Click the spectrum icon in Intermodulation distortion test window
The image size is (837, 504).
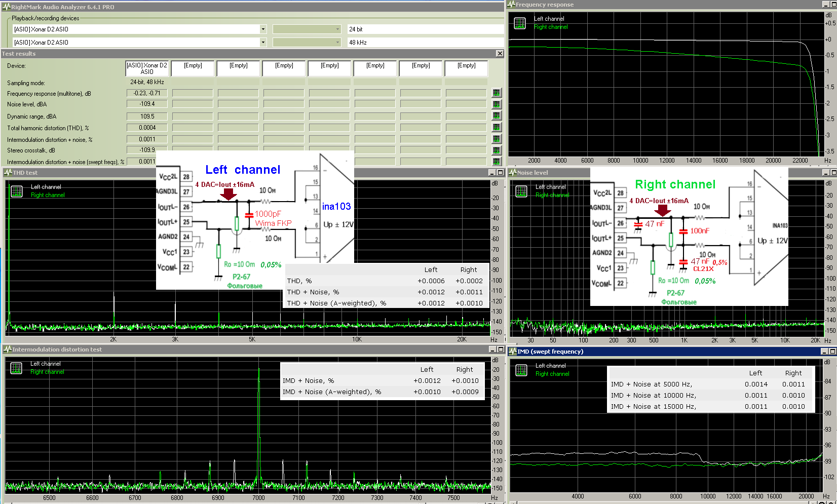coord(16,368)
